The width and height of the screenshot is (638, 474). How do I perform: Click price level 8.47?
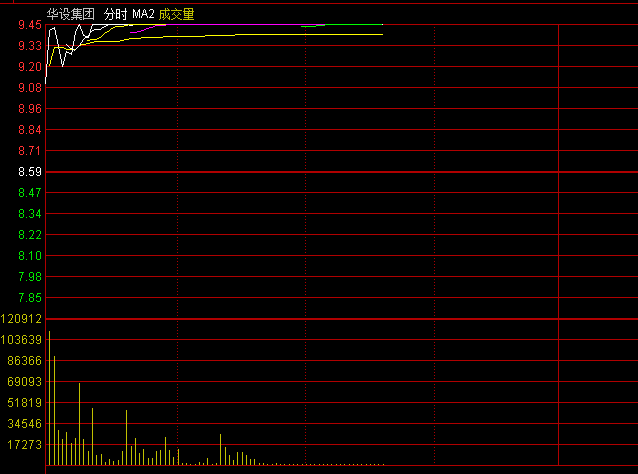30,193
